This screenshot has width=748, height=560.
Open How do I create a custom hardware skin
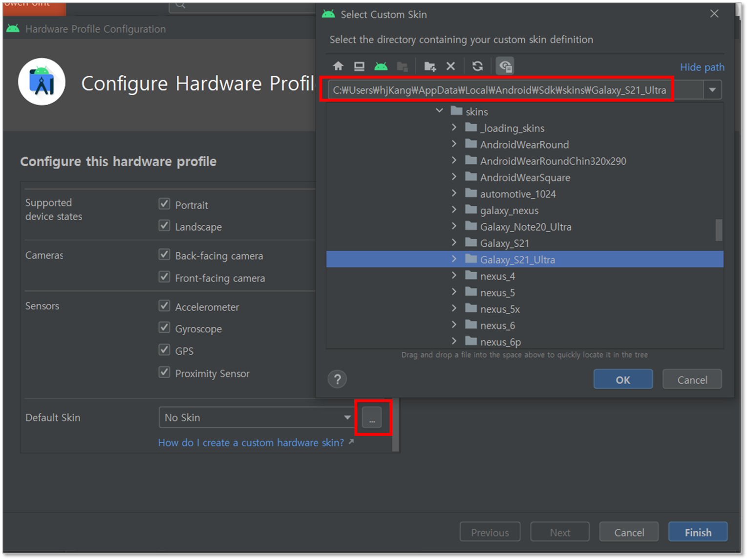point(251,442)
